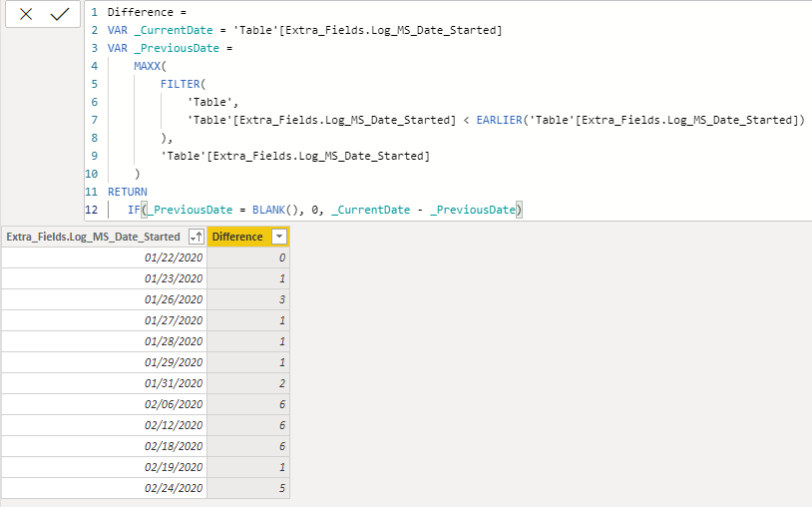Click the Difference value 6 for 02/12/2020
Viewport: 812px width, 507px height.
coord(248,425)
